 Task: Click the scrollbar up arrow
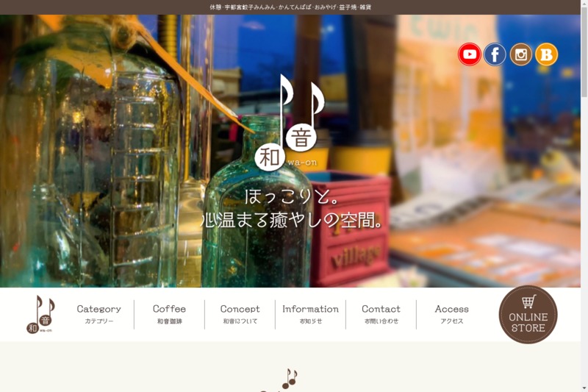(x=584, y=4)
